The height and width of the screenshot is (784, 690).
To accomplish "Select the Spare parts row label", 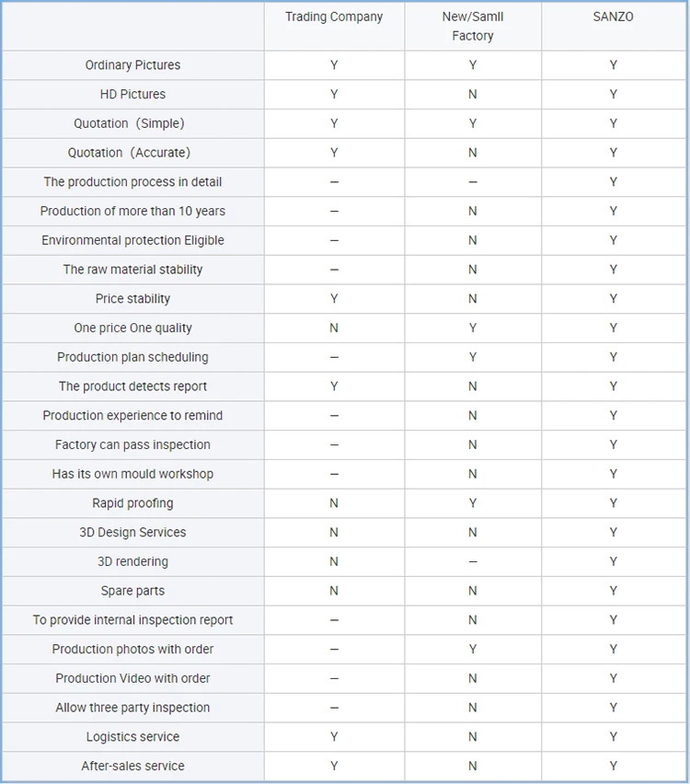I will tap(132, 591).
